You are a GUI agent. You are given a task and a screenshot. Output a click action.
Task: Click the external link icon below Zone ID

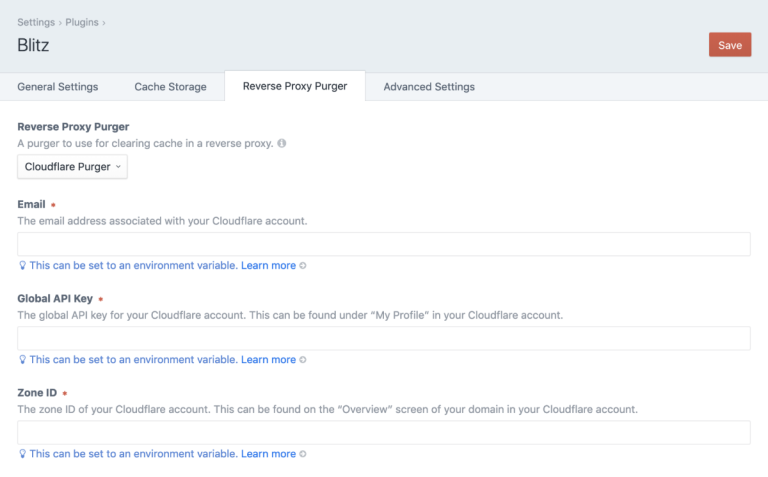point(303,454)
